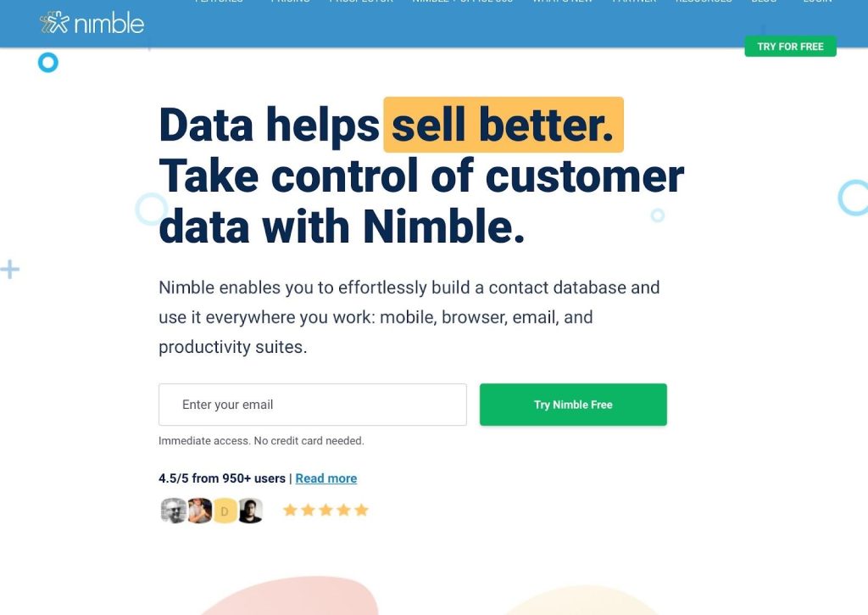
Task: Click the grayscale avatar of man with glasses
Action: coord(173,511)
